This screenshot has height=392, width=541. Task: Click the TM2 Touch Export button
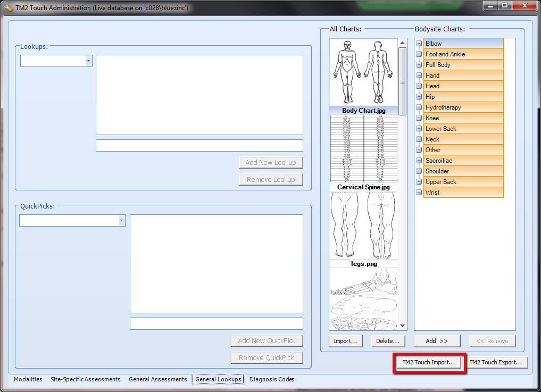point(495,362)
